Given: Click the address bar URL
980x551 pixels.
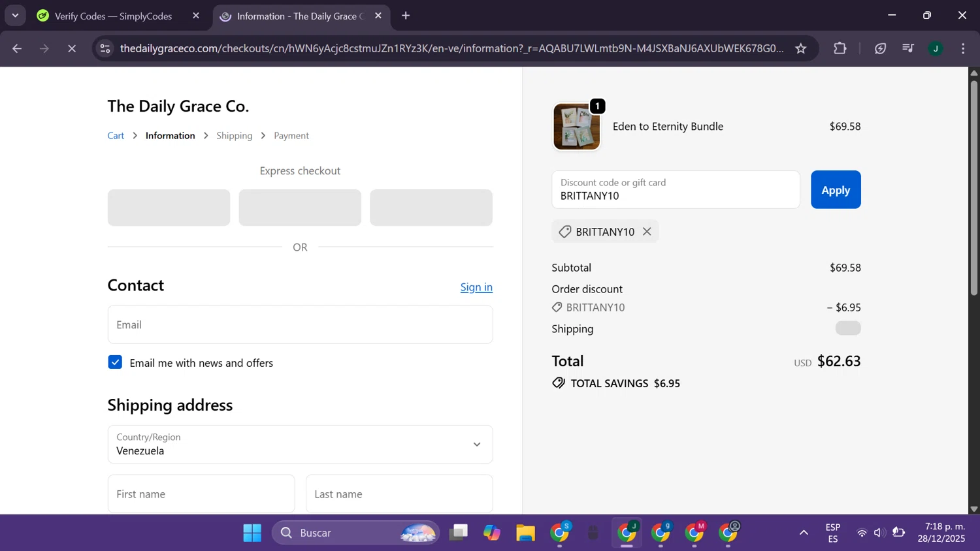Looking at the screenshot, I should click(451, 48).
